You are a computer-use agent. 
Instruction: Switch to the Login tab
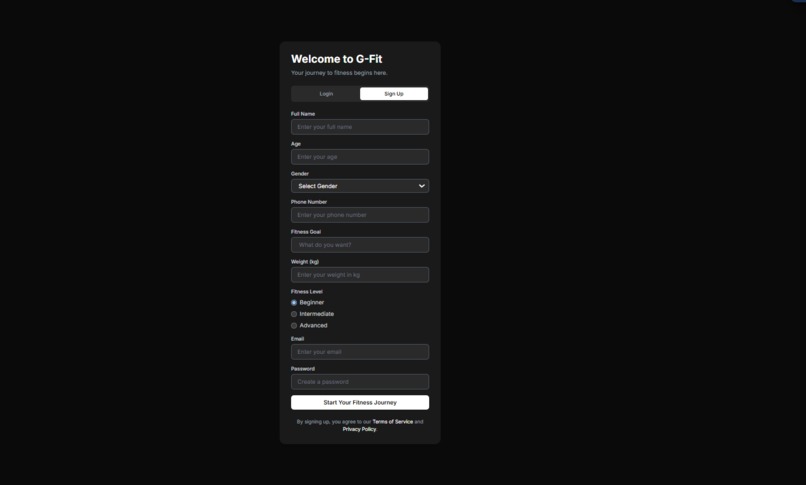[326, 94]
